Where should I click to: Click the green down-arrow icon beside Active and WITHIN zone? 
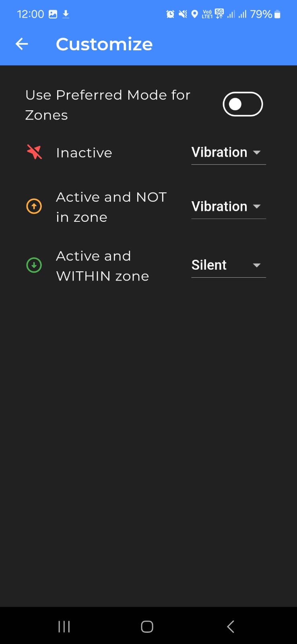coord(34,265)
